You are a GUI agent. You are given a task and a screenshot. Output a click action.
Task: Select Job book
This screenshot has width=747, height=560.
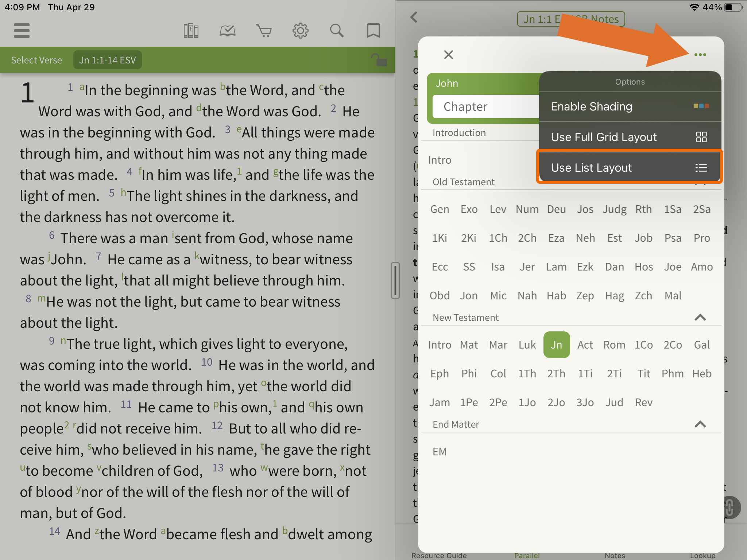(643, 238)
